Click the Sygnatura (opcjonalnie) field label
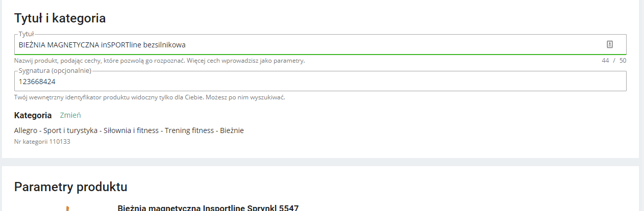Viewport: 644px width, 211px height. pos(55,70)
